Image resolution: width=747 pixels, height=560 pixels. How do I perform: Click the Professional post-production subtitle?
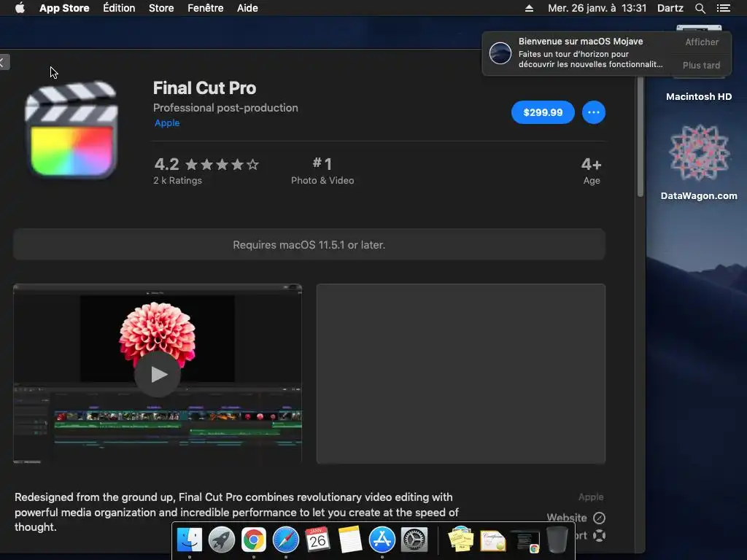(225, 108)
